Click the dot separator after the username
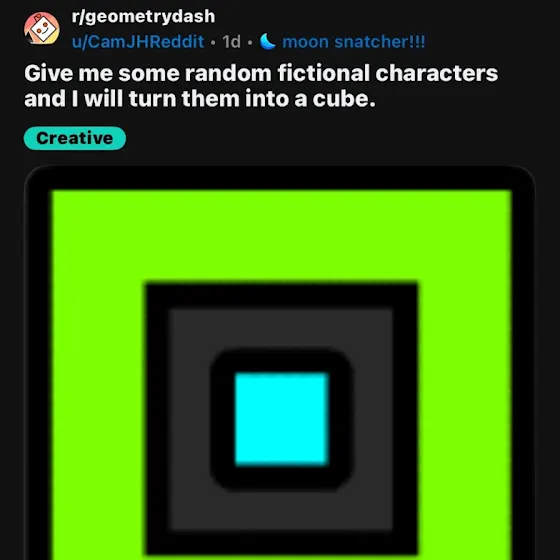 coord(213,42)
